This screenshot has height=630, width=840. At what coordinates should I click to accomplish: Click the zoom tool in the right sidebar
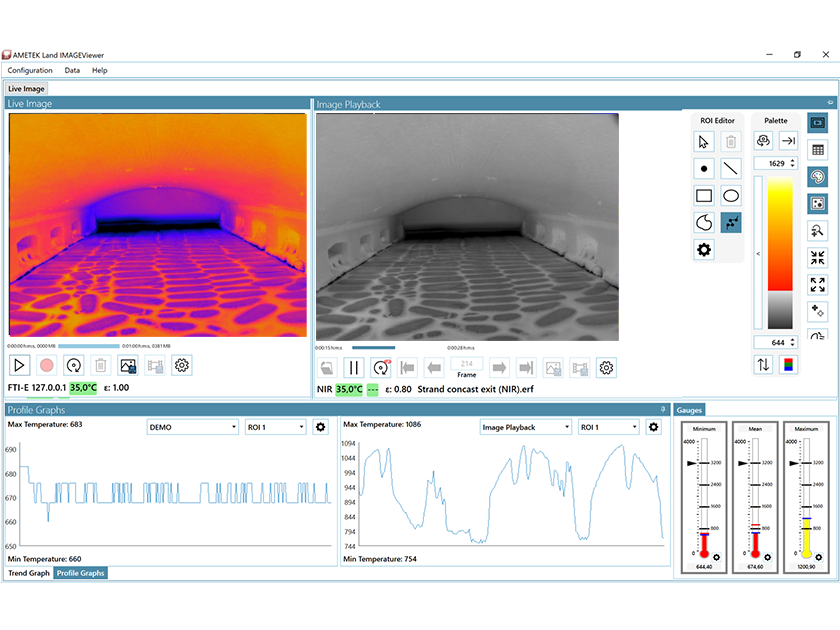tap(817, 229)
